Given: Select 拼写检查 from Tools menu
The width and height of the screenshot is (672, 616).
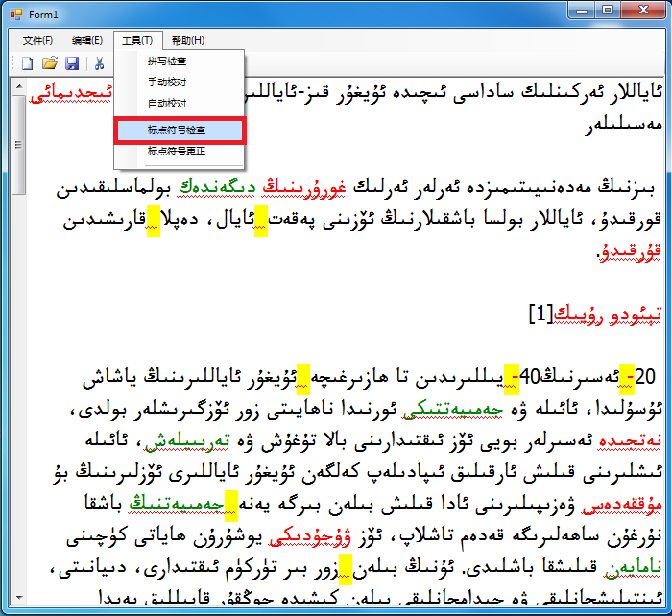Looking at the screenshot, I should pyautogui.click(x=167, y=61).
